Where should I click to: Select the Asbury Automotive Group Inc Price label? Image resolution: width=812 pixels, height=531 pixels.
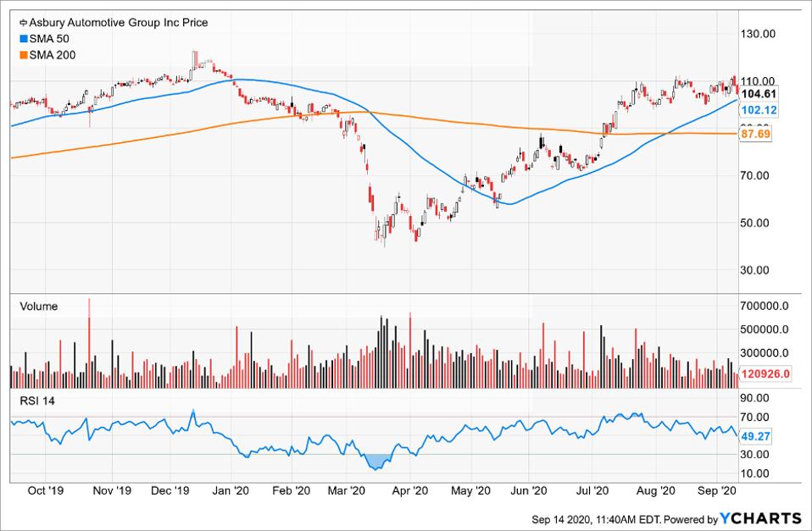[112, 23]
